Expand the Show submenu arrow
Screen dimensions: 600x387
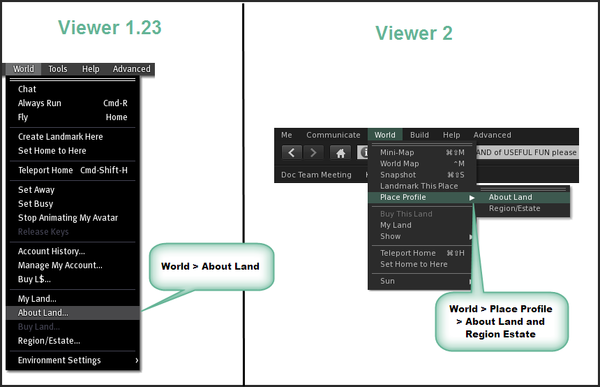pyautogui.click(x=471, y=237)
